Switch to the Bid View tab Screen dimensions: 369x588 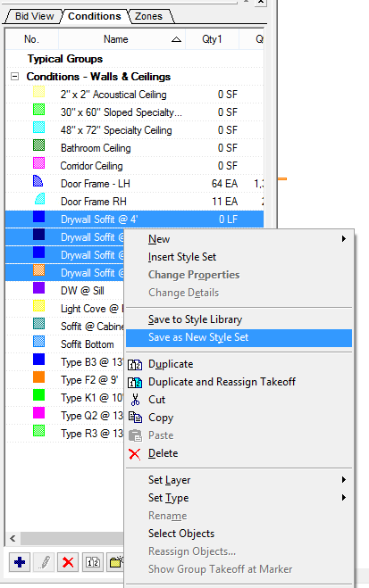[34, 16]
